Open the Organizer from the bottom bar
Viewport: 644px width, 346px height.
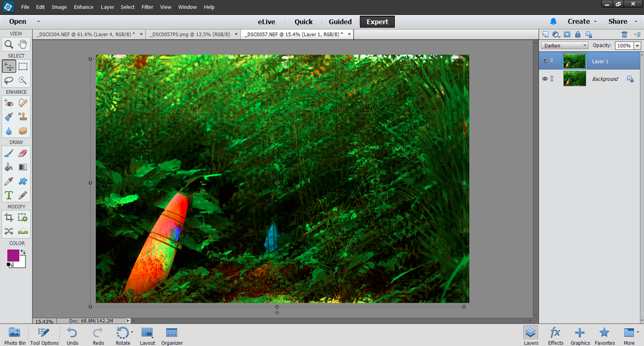click(172, 335)
